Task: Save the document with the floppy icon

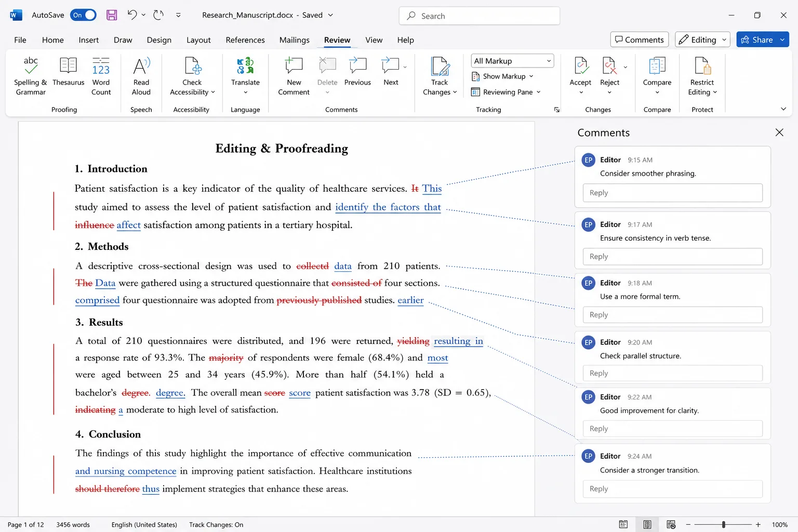Action: (x=112, y=15)
